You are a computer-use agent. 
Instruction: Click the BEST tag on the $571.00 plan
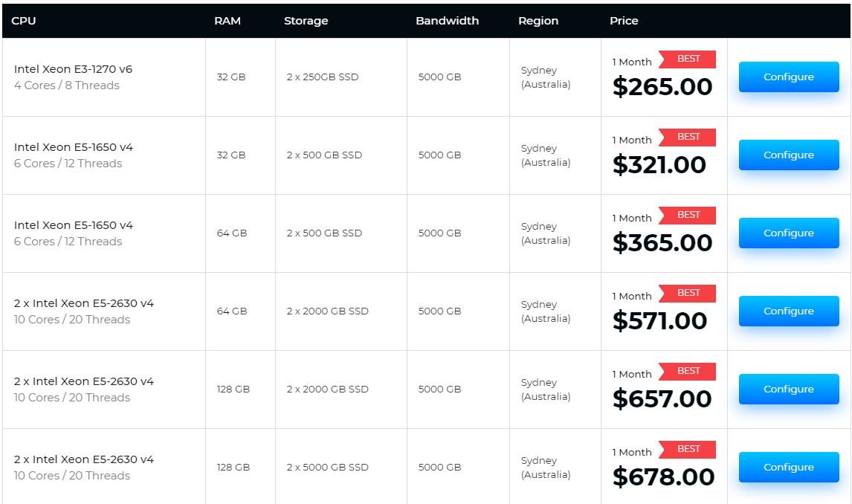[x=688, y=293]
